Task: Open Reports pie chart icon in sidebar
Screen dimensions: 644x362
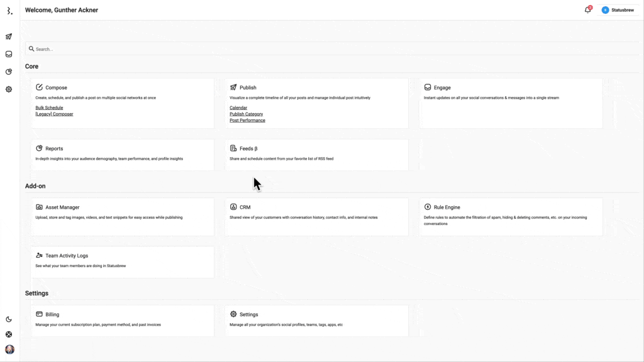Action: [x=9, y=72]
